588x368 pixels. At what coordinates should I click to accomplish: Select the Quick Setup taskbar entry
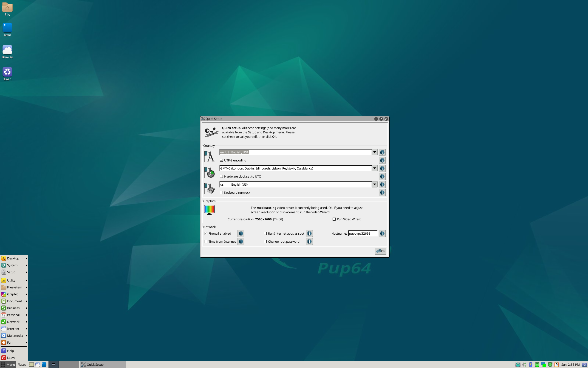103,364
